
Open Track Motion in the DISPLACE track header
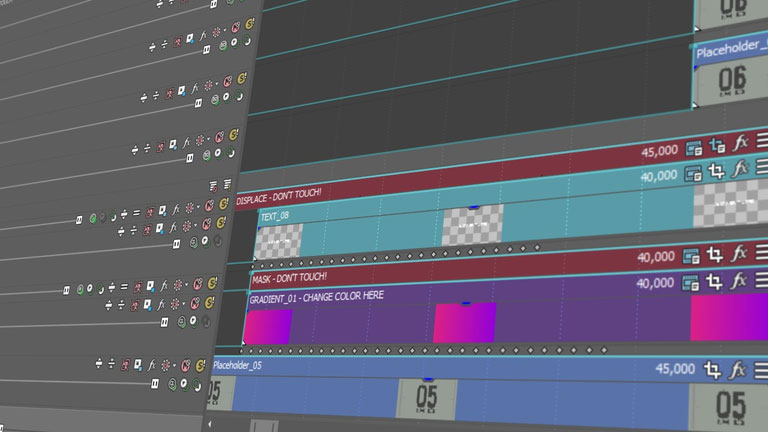(162, 210)
